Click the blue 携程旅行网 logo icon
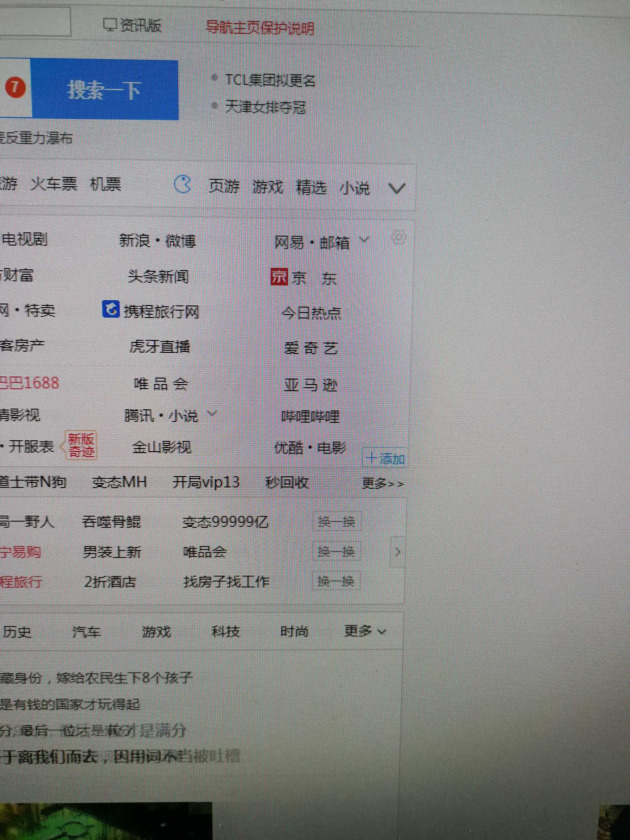 pos(111,310)
